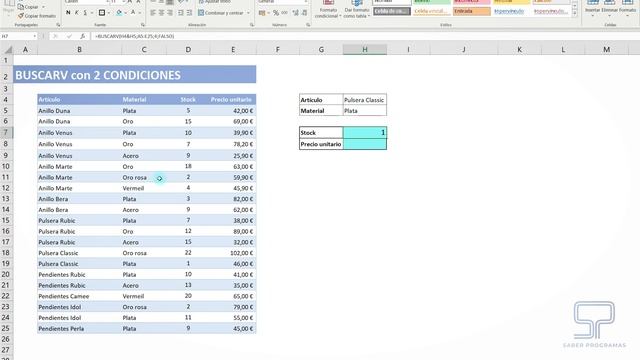Apply first Hipervínculo style

click(511, 11)
